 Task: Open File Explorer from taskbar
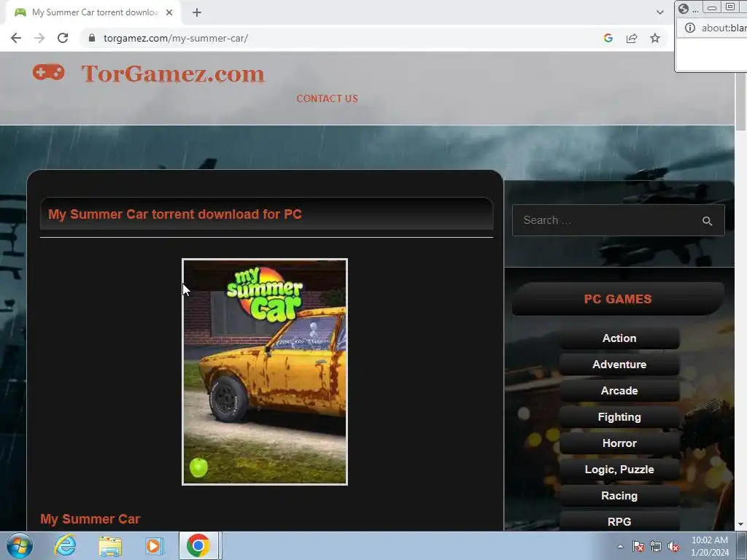pyautogui.click(x=110, y=546)
